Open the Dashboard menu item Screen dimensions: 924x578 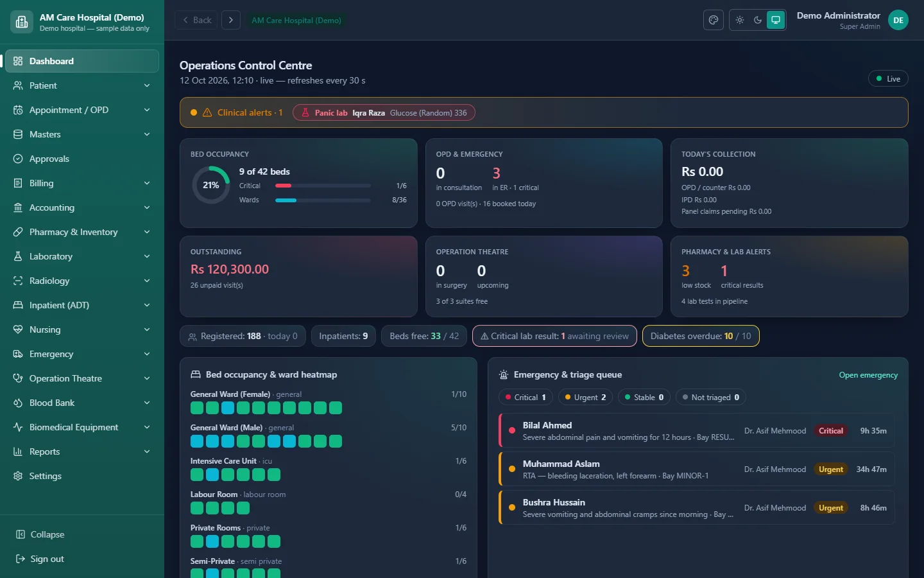82,61
